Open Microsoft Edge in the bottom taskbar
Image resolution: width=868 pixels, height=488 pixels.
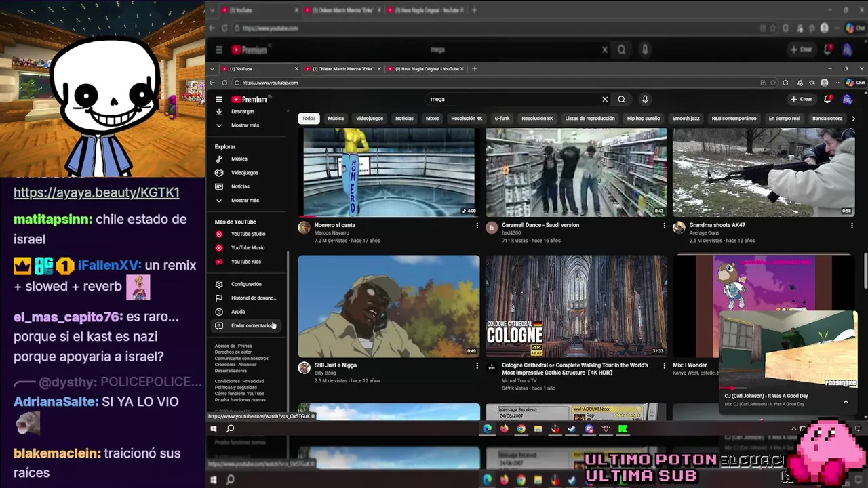pyautogui.click(x=487, y=480)
